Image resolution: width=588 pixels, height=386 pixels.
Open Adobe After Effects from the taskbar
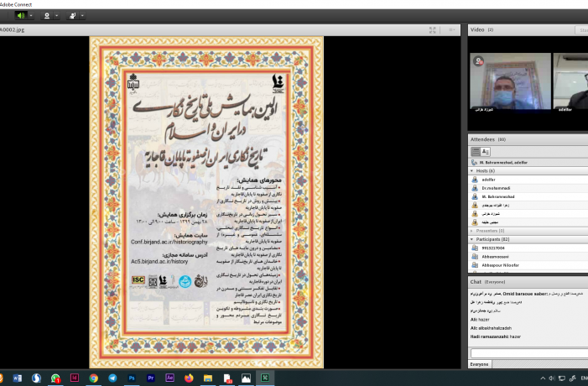point(170,378)
